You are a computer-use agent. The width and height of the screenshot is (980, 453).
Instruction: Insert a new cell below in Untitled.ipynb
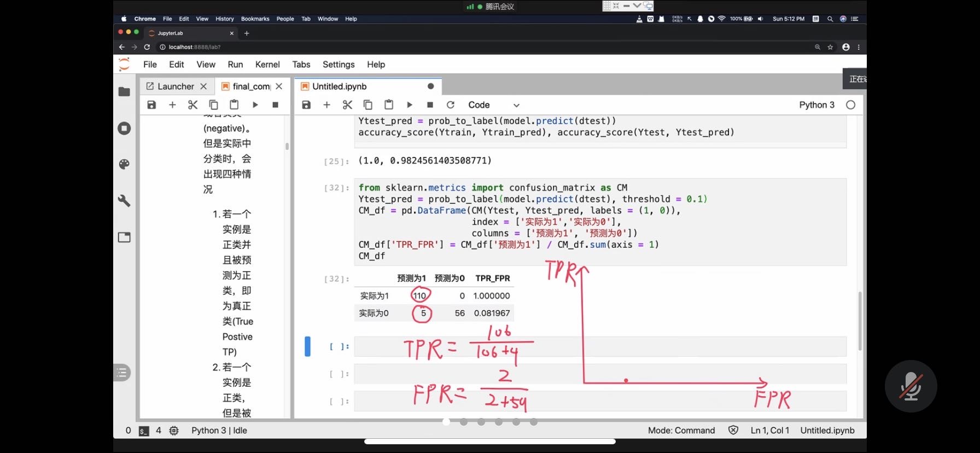[x=326, y=105]
